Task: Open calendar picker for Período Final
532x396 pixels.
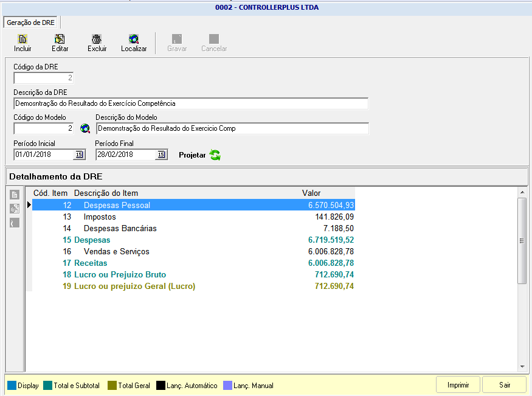Action: point(162,155)
